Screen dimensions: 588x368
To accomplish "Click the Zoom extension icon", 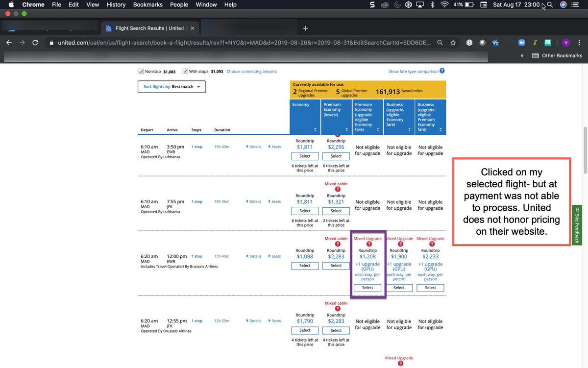I will (x=521, y=43).
